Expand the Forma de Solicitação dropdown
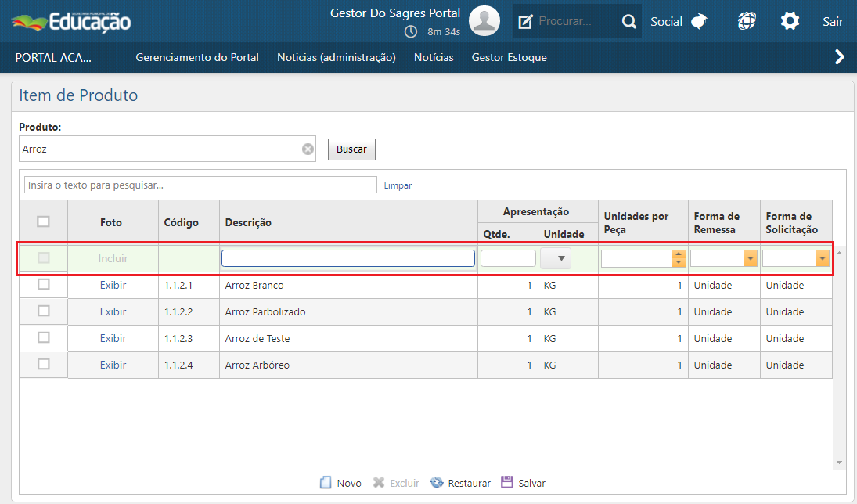Screen dimensions: 857x504 (822, 258)
